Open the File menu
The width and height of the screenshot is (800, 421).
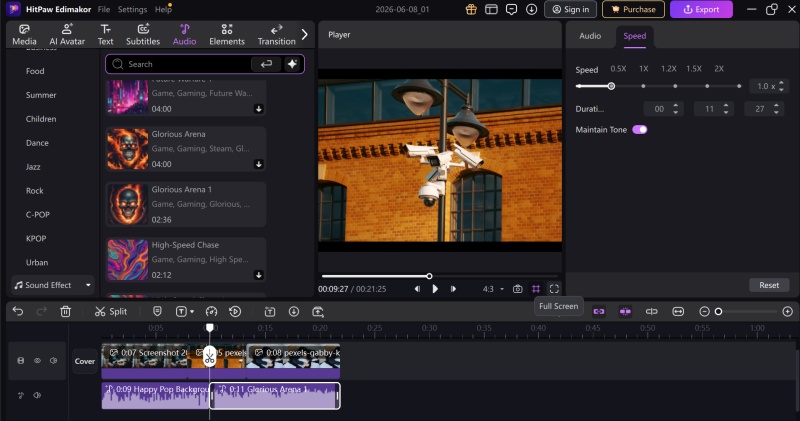point(104,9)
